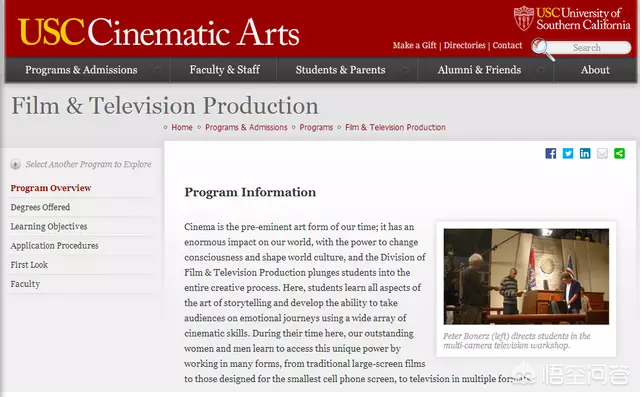
Task: Click the Film & Television Production title
Action: point(165,105)
